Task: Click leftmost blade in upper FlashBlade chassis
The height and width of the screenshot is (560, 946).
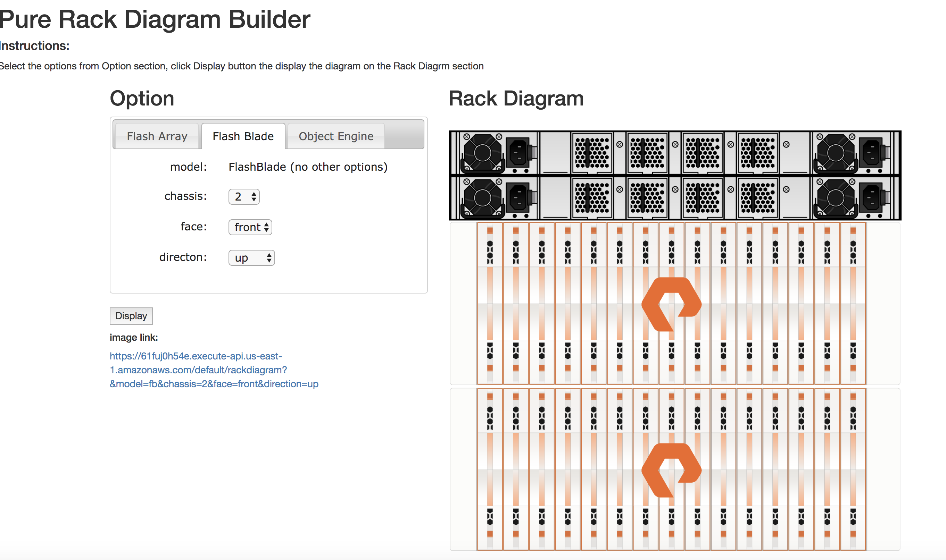Action: (x=490, y=303)
